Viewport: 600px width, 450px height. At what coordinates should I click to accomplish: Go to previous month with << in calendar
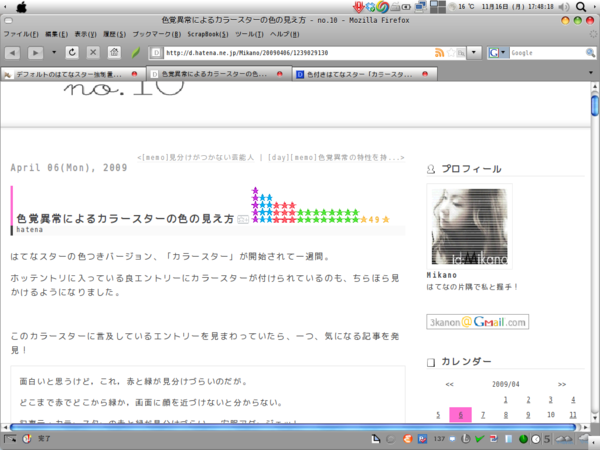(x=450, y=384)
